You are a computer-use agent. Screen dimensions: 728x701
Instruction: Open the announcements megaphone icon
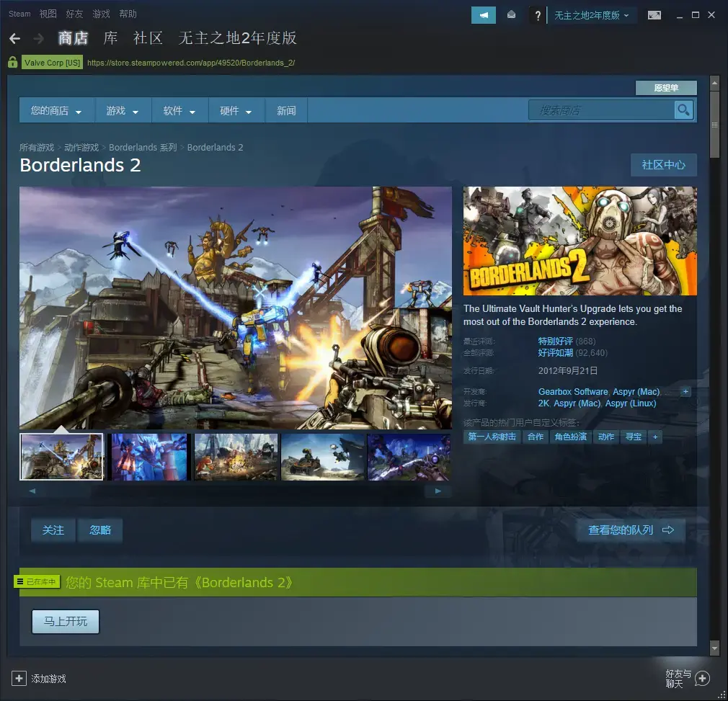[484, 15]
